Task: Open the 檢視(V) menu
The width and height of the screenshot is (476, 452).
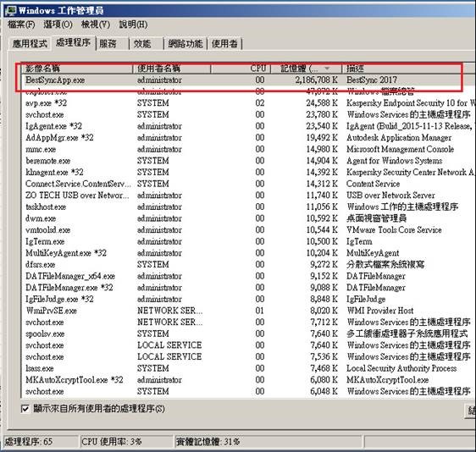Action: coord(96,25)
